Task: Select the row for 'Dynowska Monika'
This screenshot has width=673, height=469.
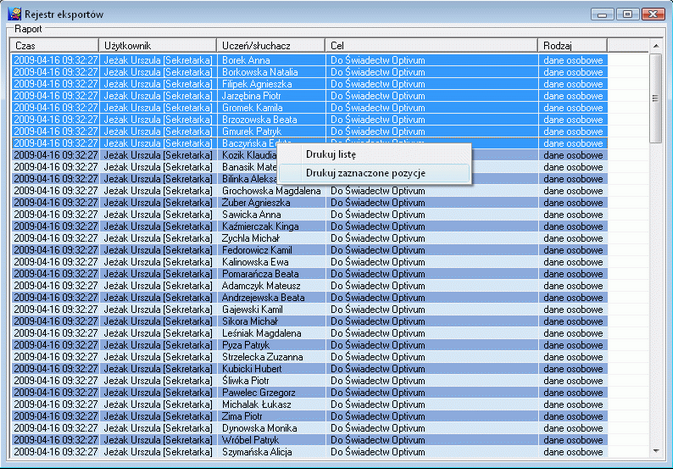Action: [309, 428]
